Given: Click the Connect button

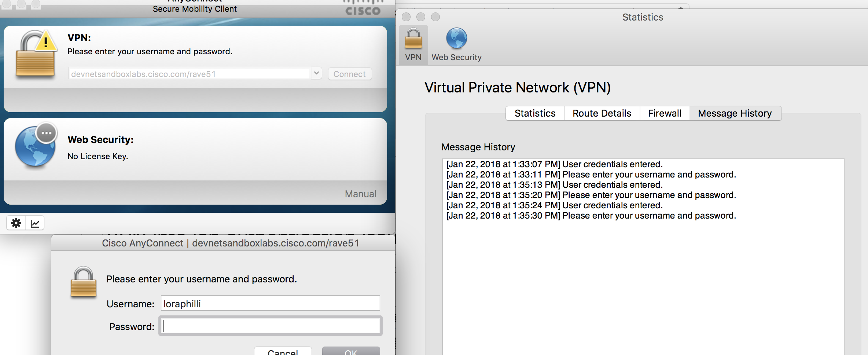Looking at the screenshot, I should click(x=350, y=74).
